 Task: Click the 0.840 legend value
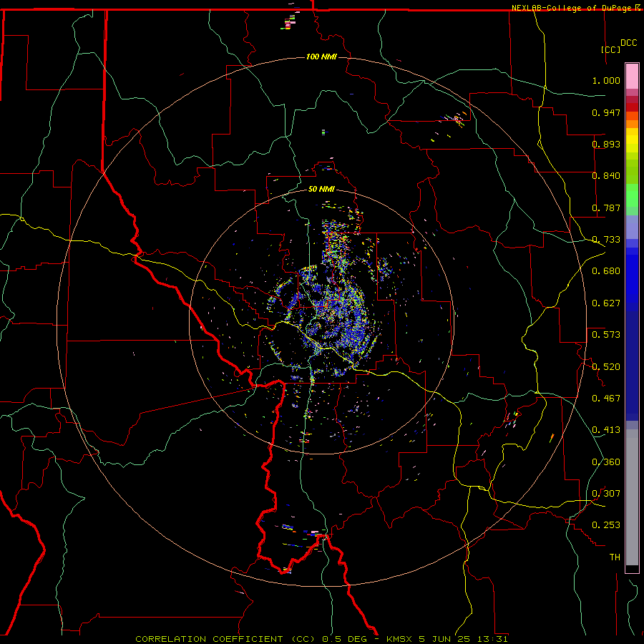[x=606, y=176]
